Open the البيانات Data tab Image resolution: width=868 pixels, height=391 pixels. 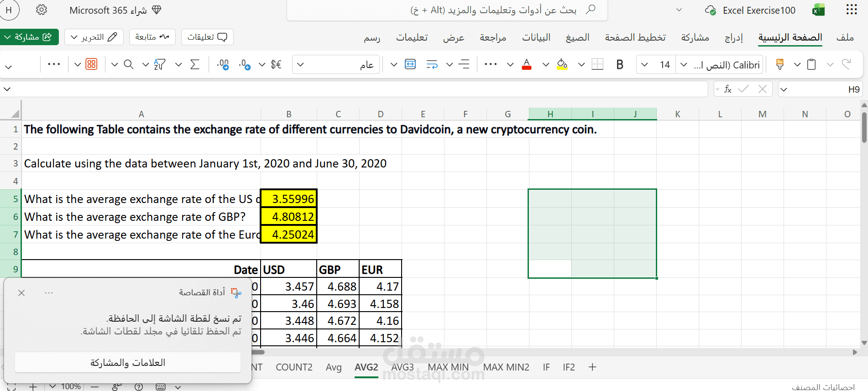point(536,37)
